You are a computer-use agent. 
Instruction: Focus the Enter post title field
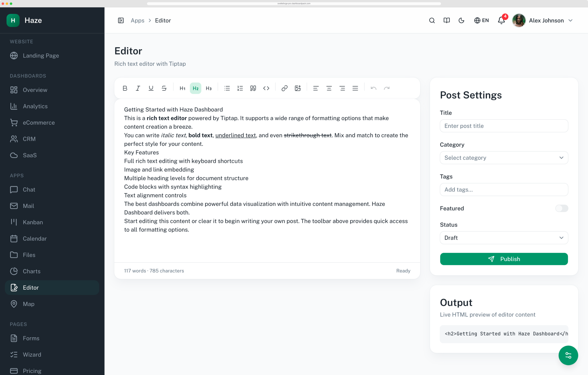(504, 126)
